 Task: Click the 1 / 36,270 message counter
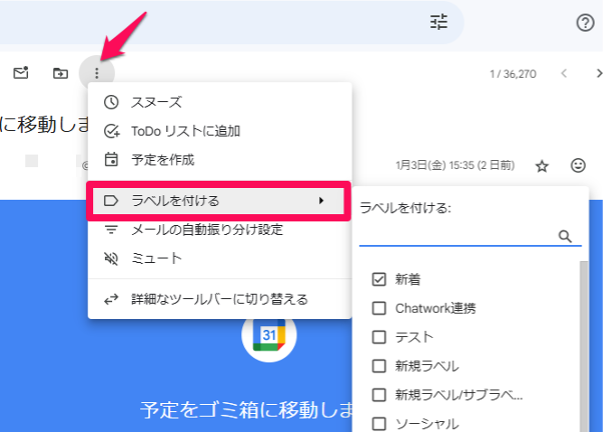click(x=513, y=74)
